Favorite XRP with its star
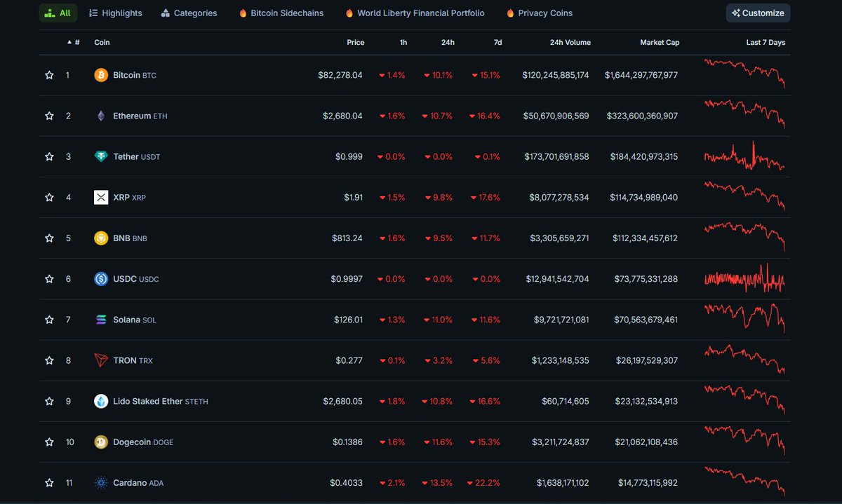This screenshot has height=504, width=842. point(49,197)
